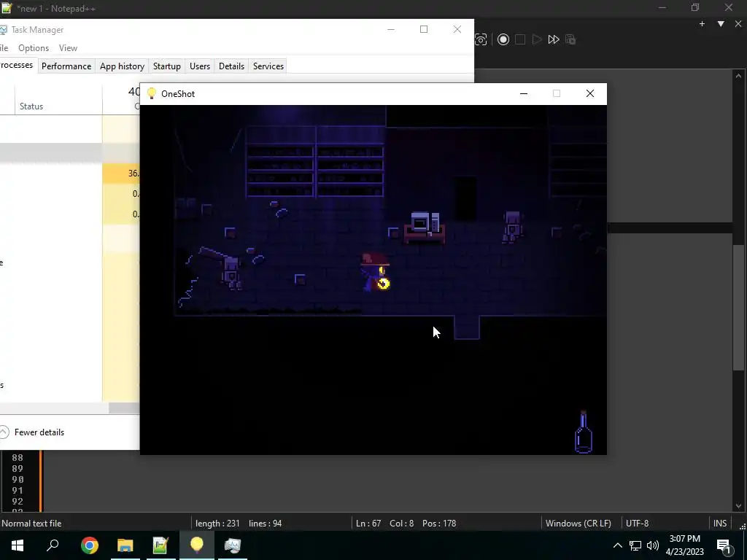The image size is (747, 560).
Task: Close the OneShot game window
Action: point(589,93)
